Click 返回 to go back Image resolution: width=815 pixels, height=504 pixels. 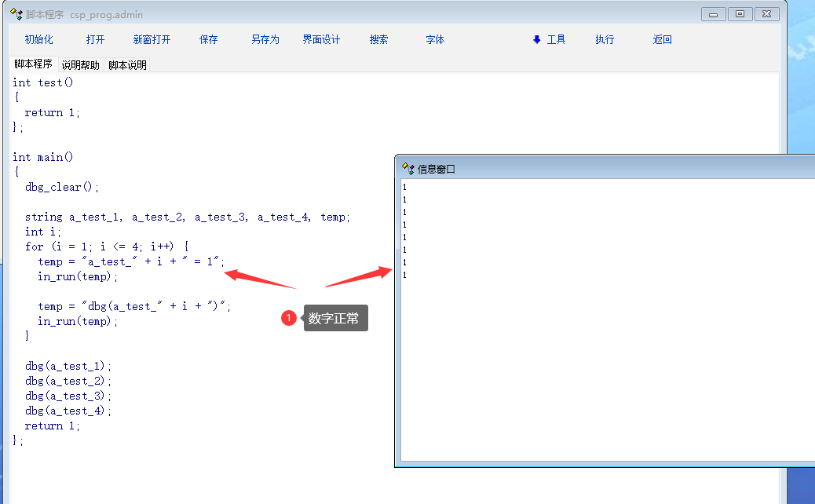point(663,39)
